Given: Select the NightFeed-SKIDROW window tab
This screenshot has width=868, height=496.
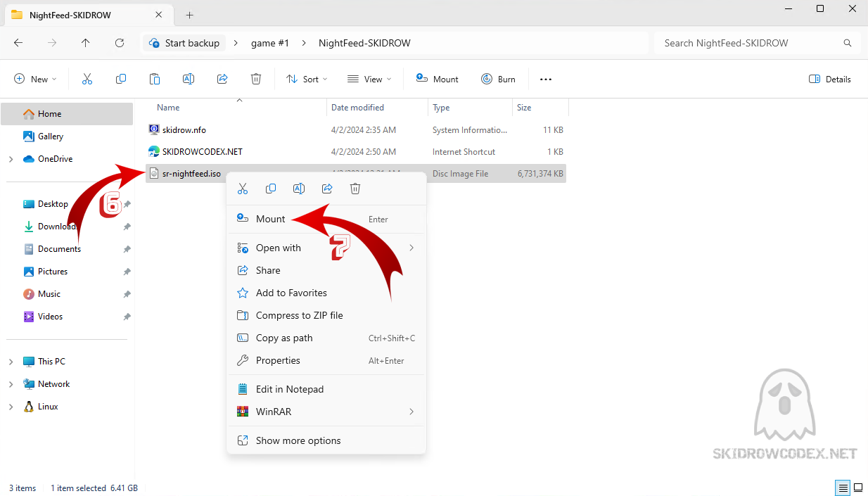Looking at the screenshot, I should pyautogui.click(x=88, y=15).
